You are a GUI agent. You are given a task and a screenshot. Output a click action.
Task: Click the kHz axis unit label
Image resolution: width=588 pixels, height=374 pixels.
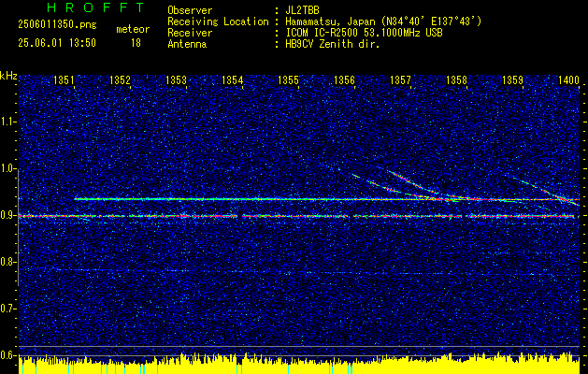pyautogui.click(x=8, y=76)
